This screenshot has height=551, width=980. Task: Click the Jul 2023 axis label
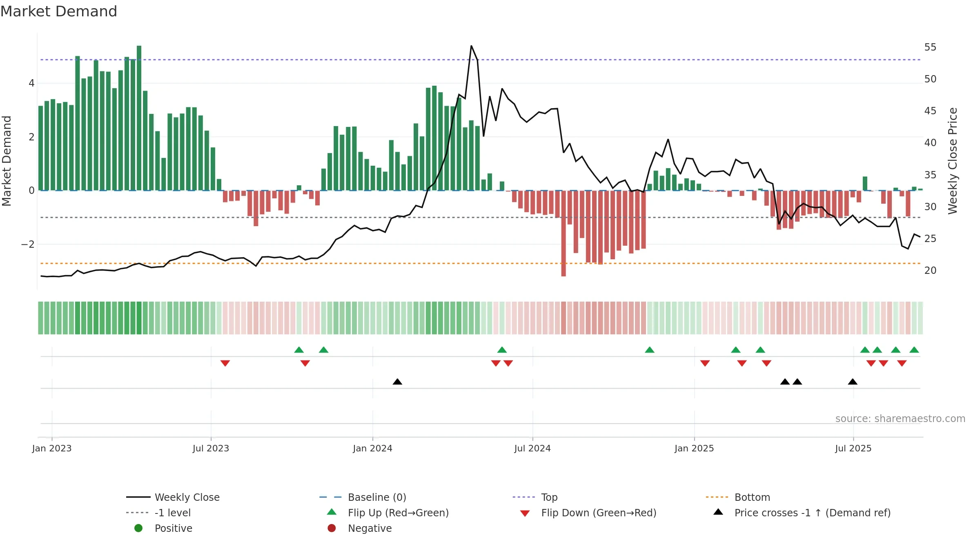(x=211, y=448)
